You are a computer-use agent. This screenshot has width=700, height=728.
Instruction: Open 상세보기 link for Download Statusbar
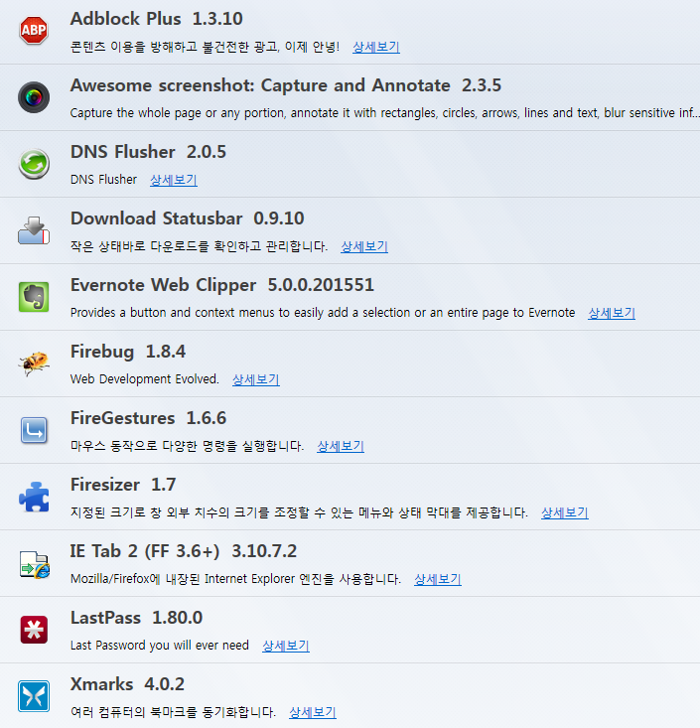pyautogui.click(x=364, y=246)
